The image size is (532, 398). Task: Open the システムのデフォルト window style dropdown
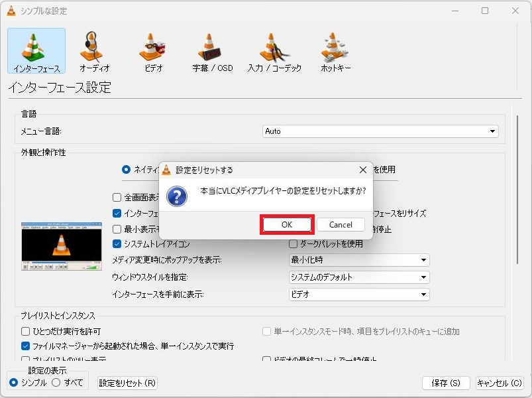pos(359,277)
